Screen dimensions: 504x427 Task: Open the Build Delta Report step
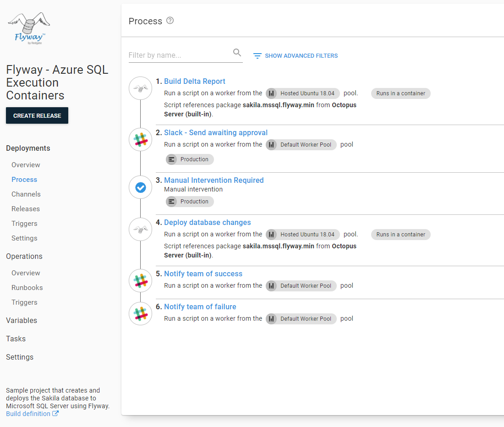pyautogui.click(x=194, y=81)
